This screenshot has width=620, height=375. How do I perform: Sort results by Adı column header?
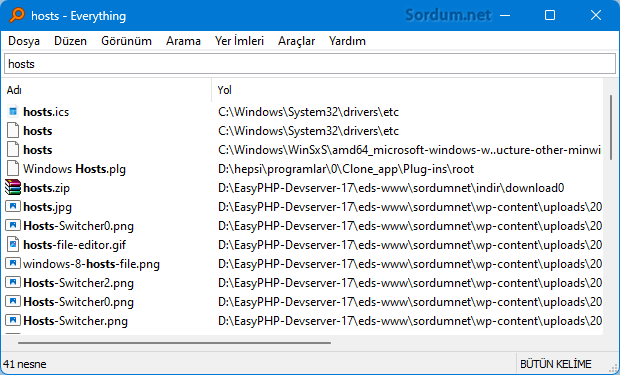[107, 90]
